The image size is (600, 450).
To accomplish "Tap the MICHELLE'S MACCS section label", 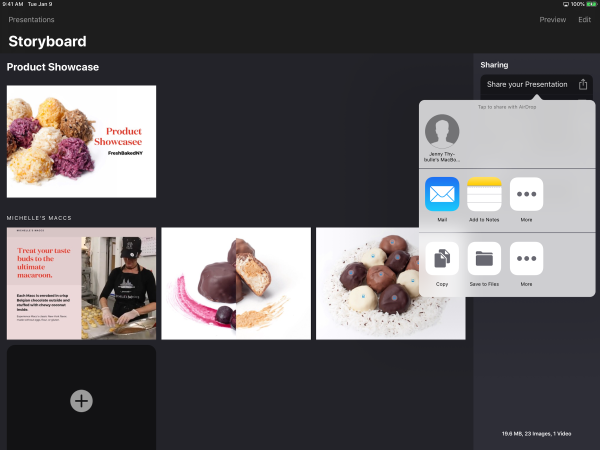I will click(39, 218).
